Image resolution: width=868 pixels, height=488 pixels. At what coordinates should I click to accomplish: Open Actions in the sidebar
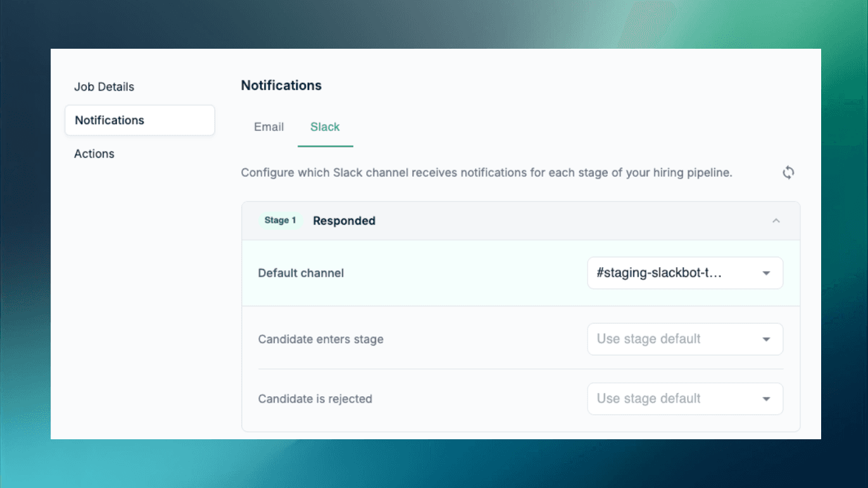click(x=94, y=154)
